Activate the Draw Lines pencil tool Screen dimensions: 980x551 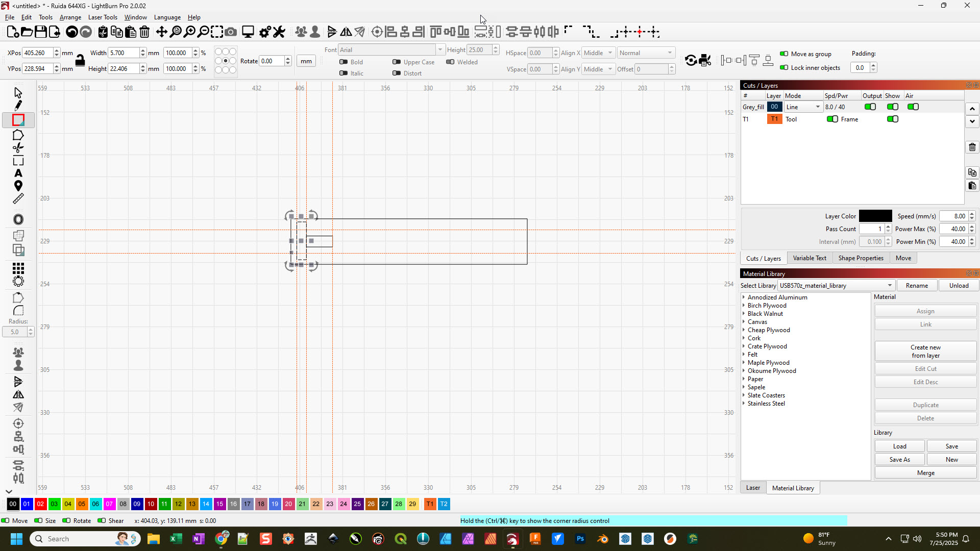click(18, 105)
